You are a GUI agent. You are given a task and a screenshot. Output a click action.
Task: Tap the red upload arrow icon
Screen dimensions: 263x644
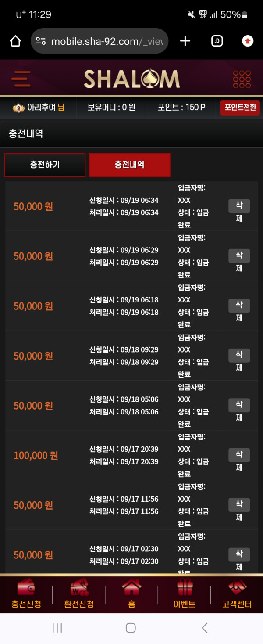[x=248, y=41]
